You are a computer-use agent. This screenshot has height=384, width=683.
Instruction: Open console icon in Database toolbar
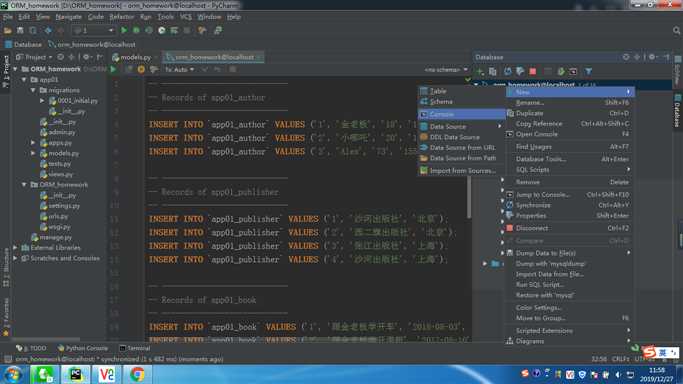point(573,71)
